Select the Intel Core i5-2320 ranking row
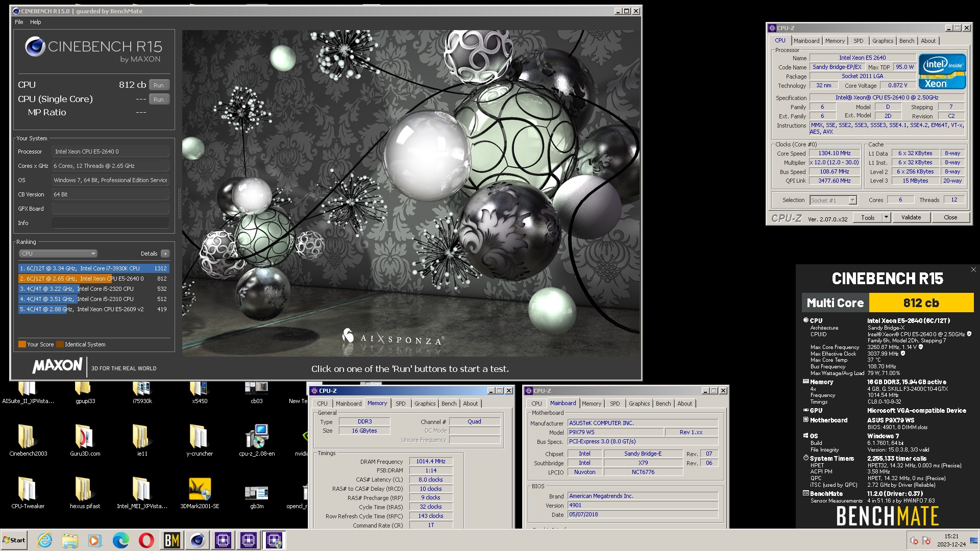The width and height of the screenshot is (980, 551). [x=93, y=289]
